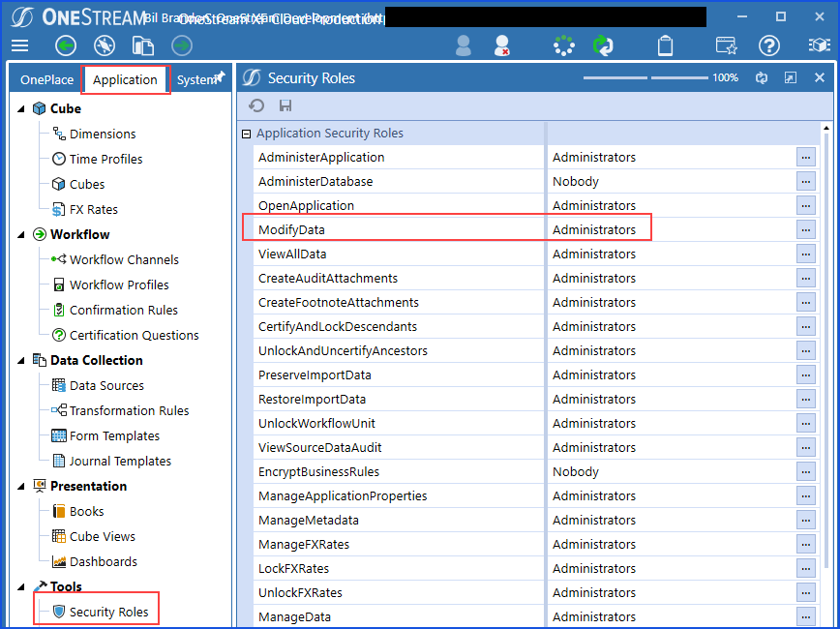The image size is (840, 629).
Task: Collapse the Workflow tree group
Action: click(x=21, y=235)
